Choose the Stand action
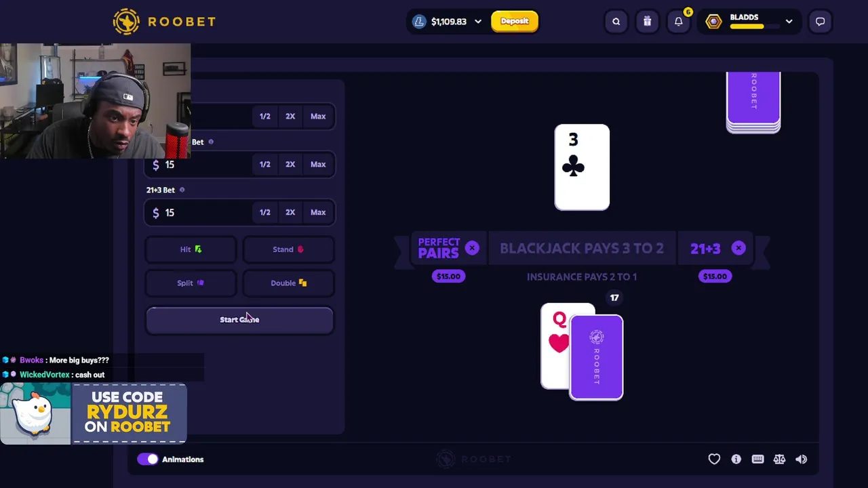 click(x=288, y=249)
